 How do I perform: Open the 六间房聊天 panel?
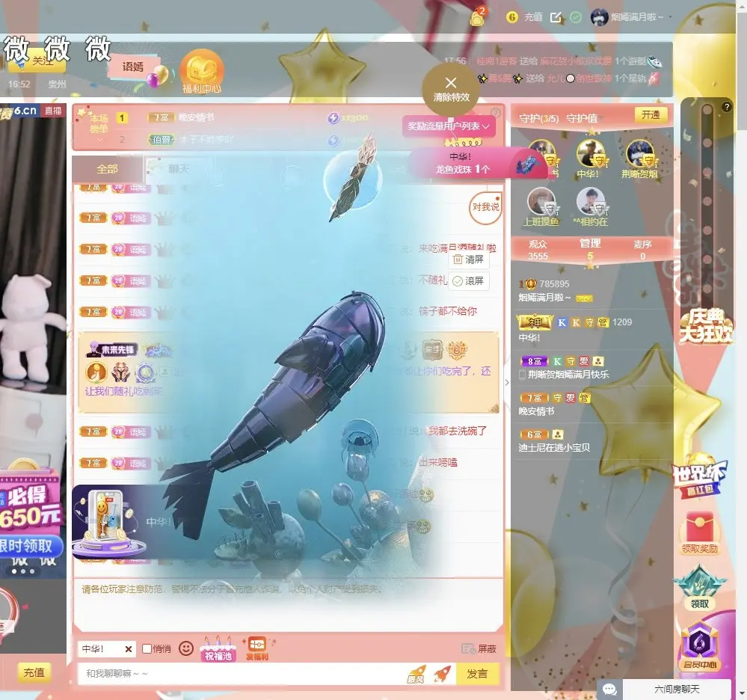[x=677, y=689]
